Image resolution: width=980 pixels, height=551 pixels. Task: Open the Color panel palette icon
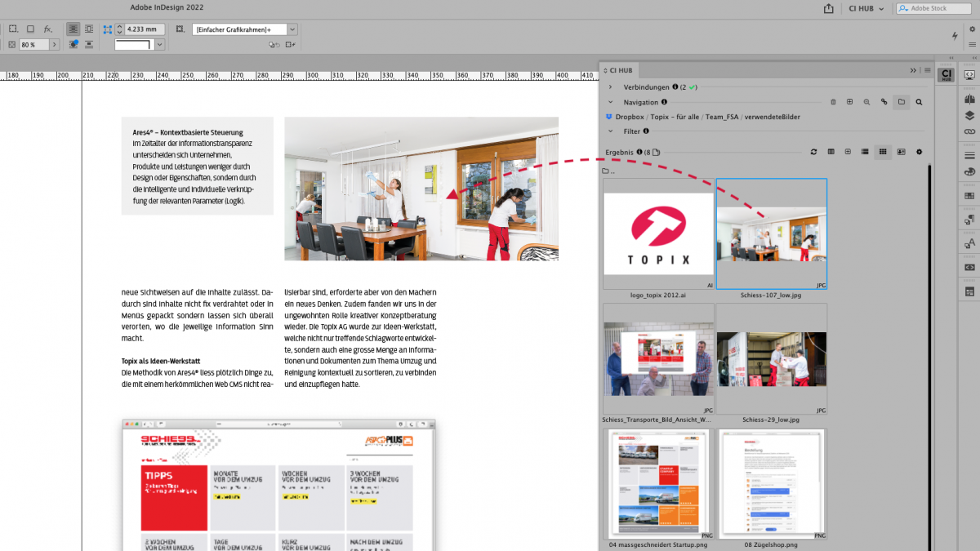point(969,172)
